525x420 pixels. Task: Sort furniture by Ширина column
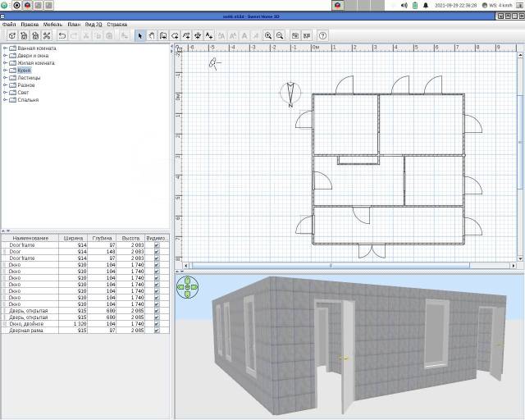[x=73, y=238]
